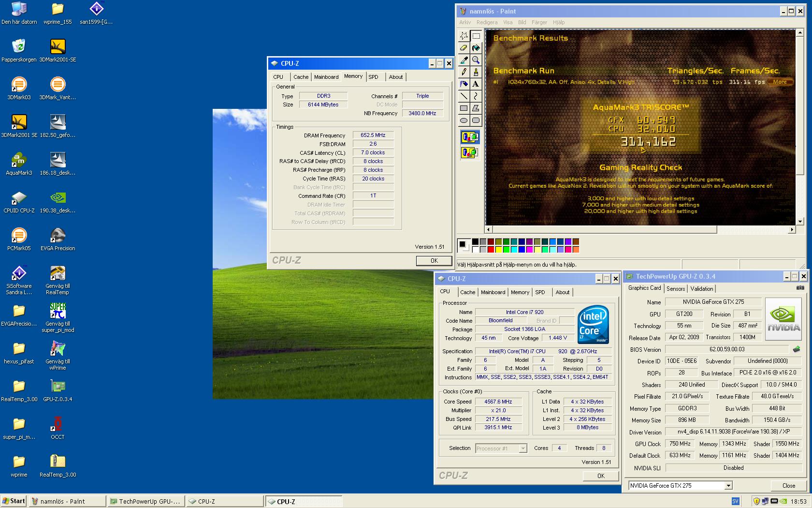812x508 pixels.
Task: Open the OCCT desktop icon
Action: [x=58, y=428]
